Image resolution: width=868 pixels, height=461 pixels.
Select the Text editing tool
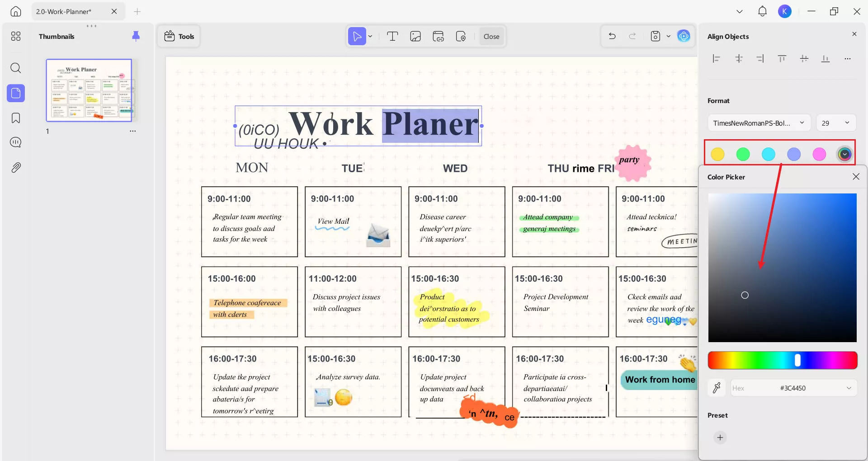point(392,37)
